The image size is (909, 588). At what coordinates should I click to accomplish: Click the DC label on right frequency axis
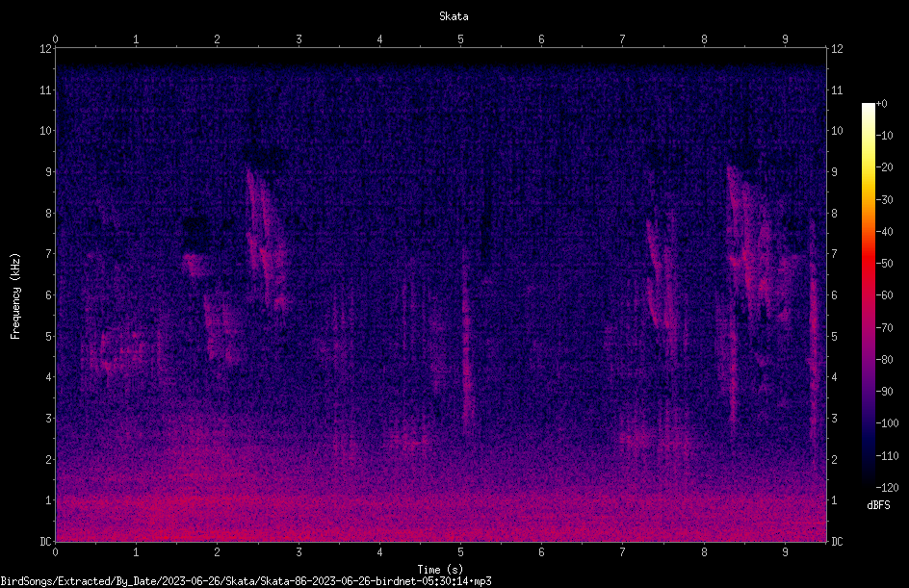click(837, 542)
